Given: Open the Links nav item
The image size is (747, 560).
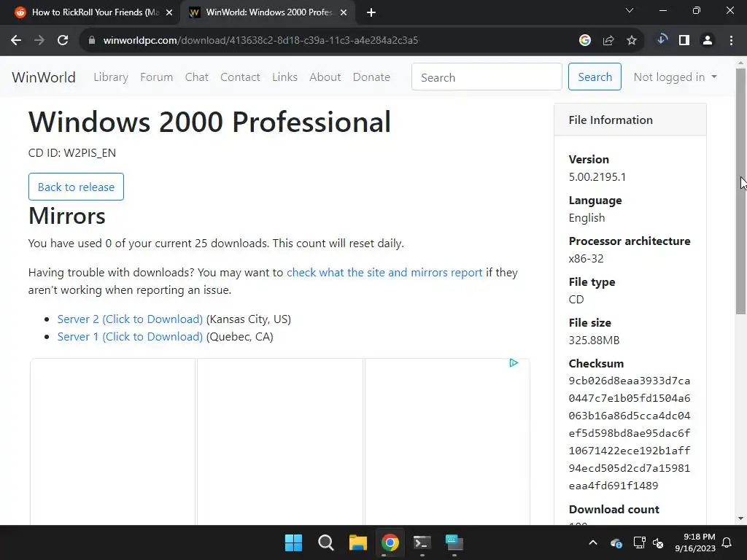Looking at the screenshot, I should [x=285, y=77].
